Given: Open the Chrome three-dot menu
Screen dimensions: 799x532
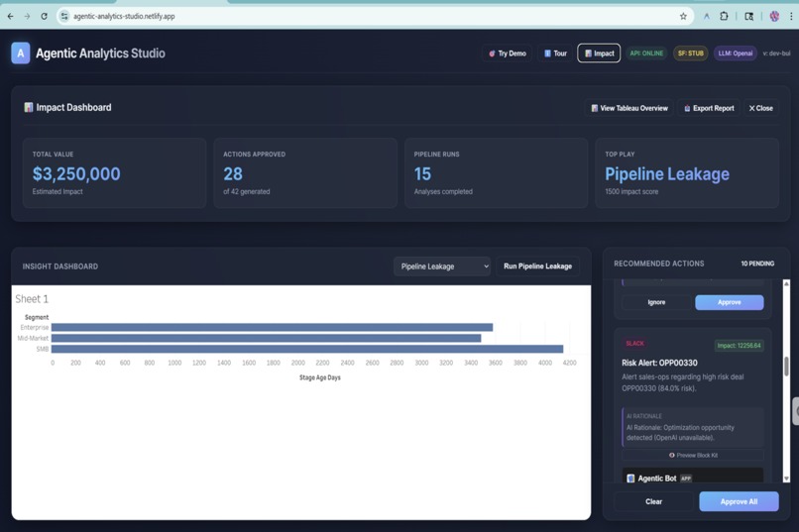Looking at the screenshot, I should 791,16.
